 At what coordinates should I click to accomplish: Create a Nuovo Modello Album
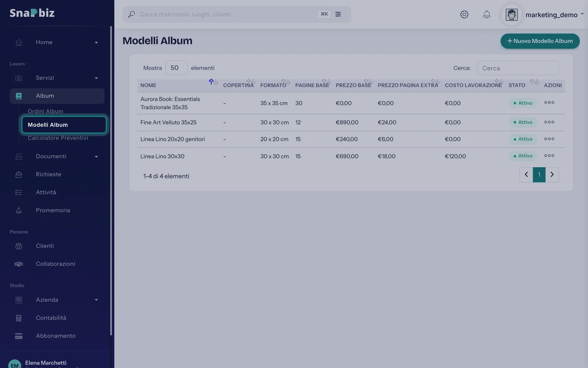[540, 41]
